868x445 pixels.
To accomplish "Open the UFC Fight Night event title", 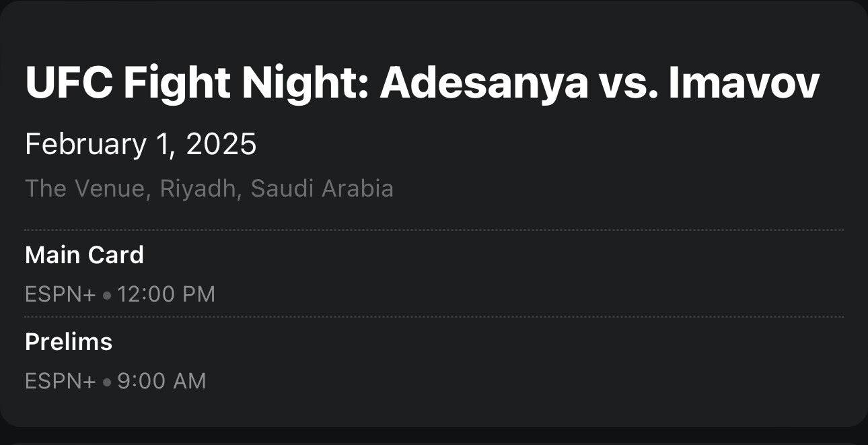I will [422, 83].
